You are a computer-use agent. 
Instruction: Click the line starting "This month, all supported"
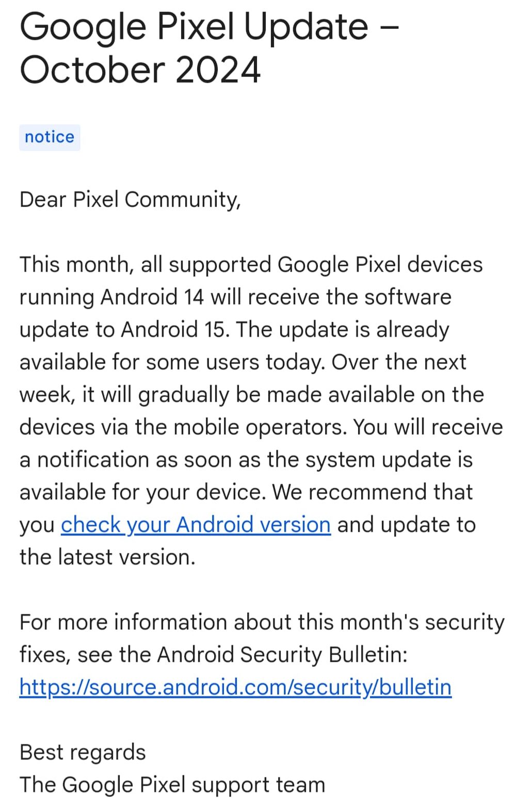coord(251,265)
